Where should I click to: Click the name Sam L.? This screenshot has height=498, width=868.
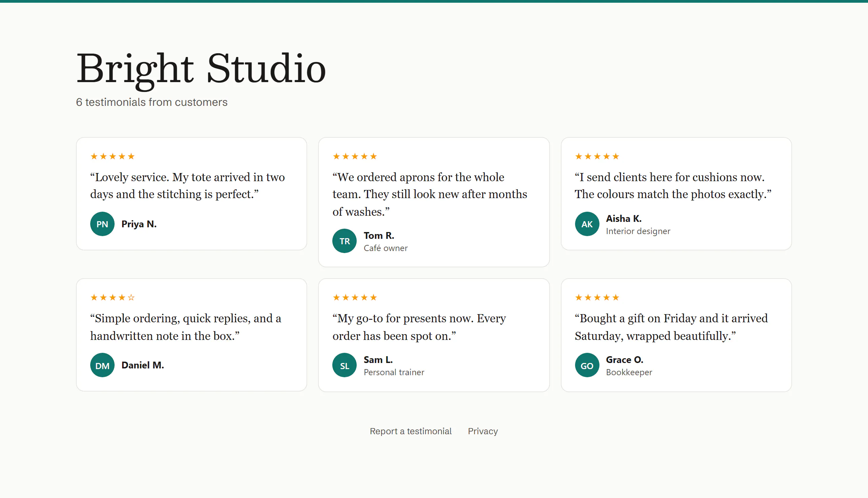(378, 360)
